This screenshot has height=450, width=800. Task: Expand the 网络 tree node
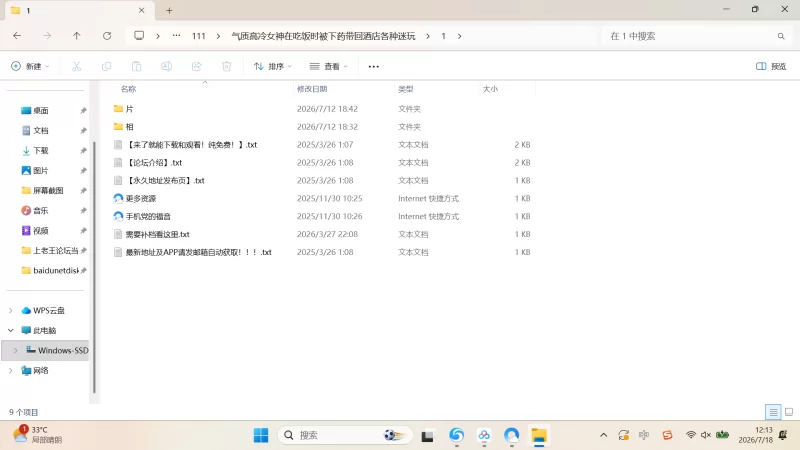pos(11,370)
